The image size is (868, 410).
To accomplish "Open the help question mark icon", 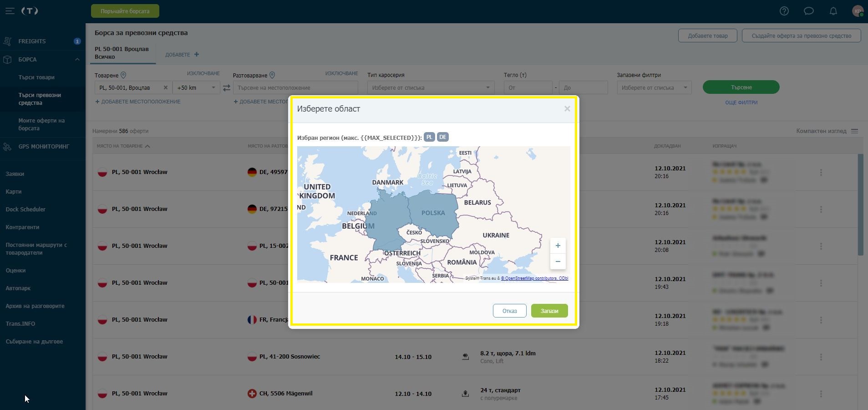I will tap(784, 11).
